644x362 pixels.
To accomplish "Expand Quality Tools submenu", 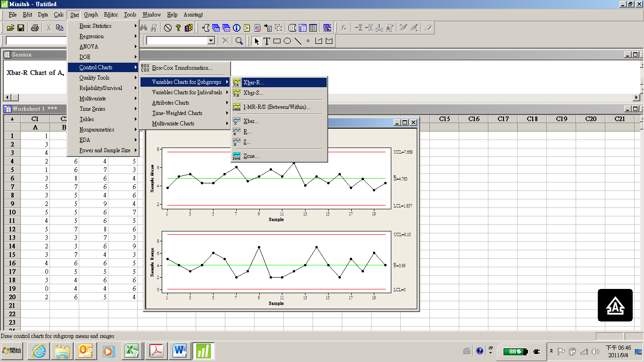I will [x=103, y=78].
